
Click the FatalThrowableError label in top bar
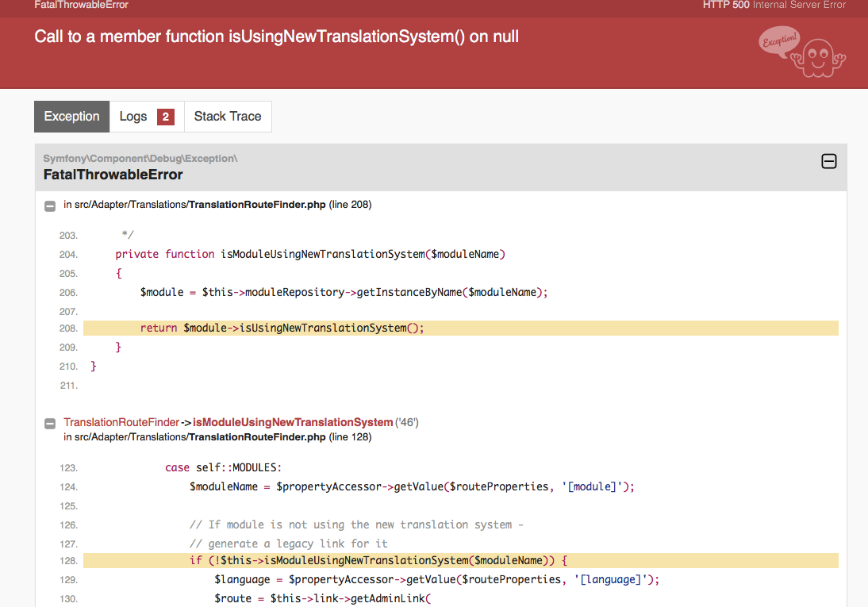(x=82, y=5)
